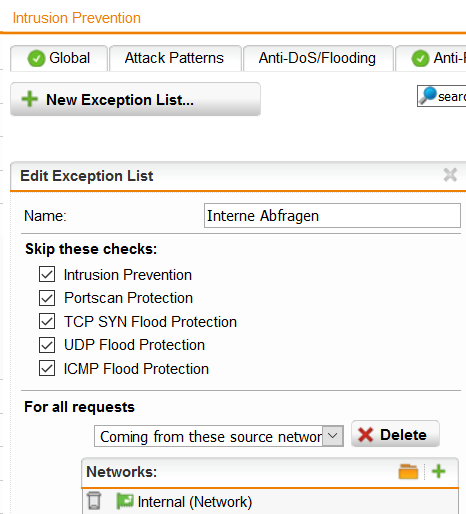Image resolution: width=466 pixels, height=514 pixels.
Task: Click the magnifier icon in search box
Action: pyautogui.click(x=428, y=96)
